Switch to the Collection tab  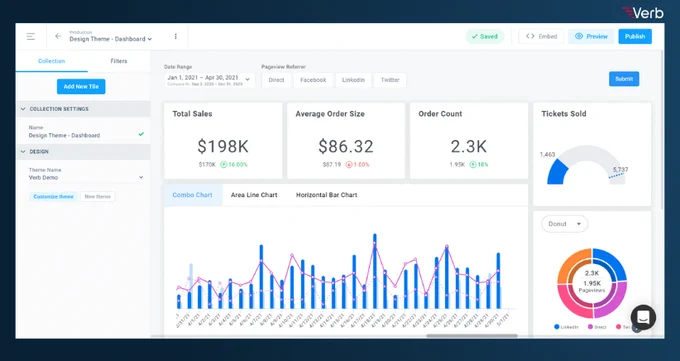tap(52, 61)
